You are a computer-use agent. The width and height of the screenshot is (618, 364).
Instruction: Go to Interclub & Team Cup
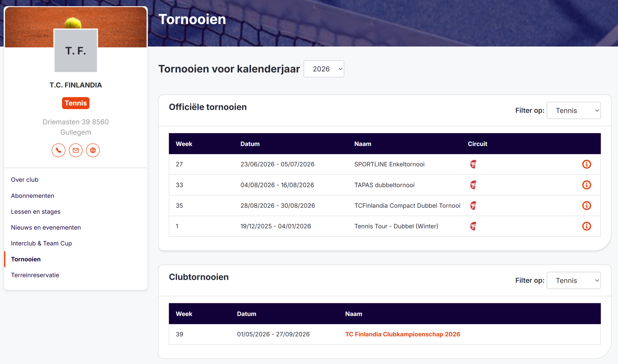click(x=41, y=243)
